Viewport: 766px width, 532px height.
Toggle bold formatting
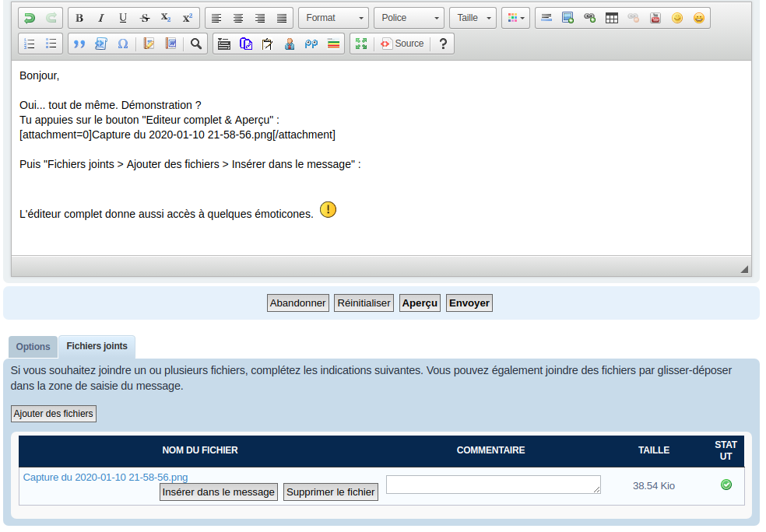(79, 18)
